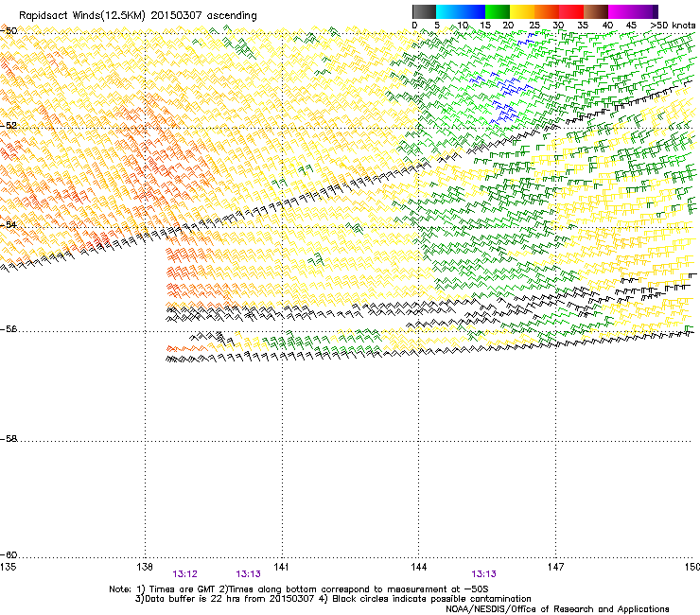The height and width of the screenshot is (615, 700).
Task: Click the legend value 10
Action: click(463, 26)
